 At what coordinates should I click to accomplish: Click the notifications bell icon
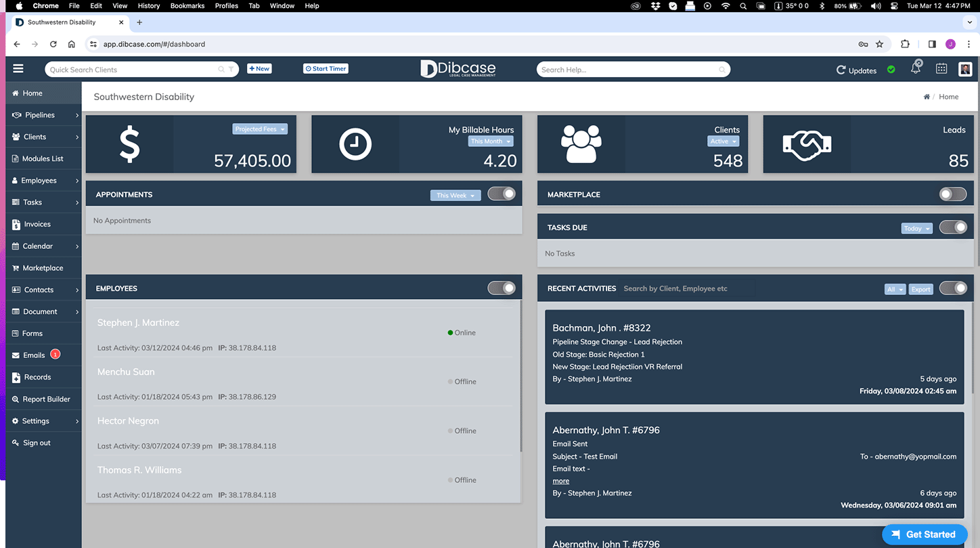[916, 68]
